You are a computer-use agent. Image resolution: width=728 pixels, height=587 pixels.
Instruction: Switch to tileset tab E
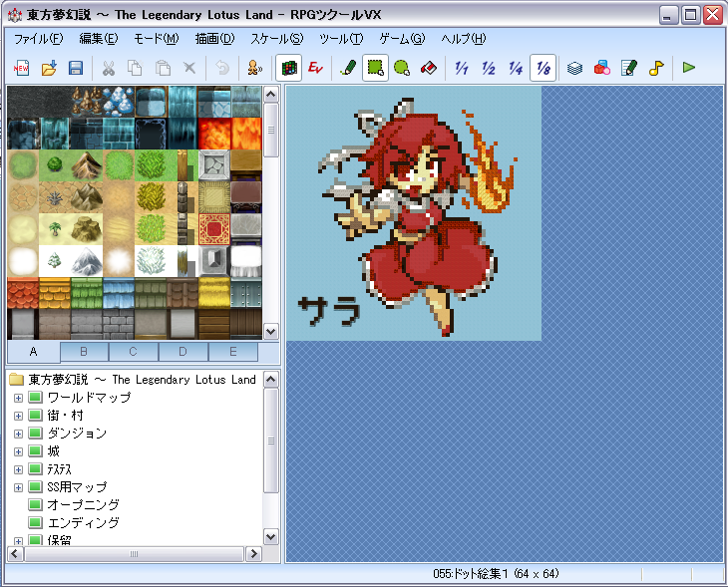(x=233, y=352)
